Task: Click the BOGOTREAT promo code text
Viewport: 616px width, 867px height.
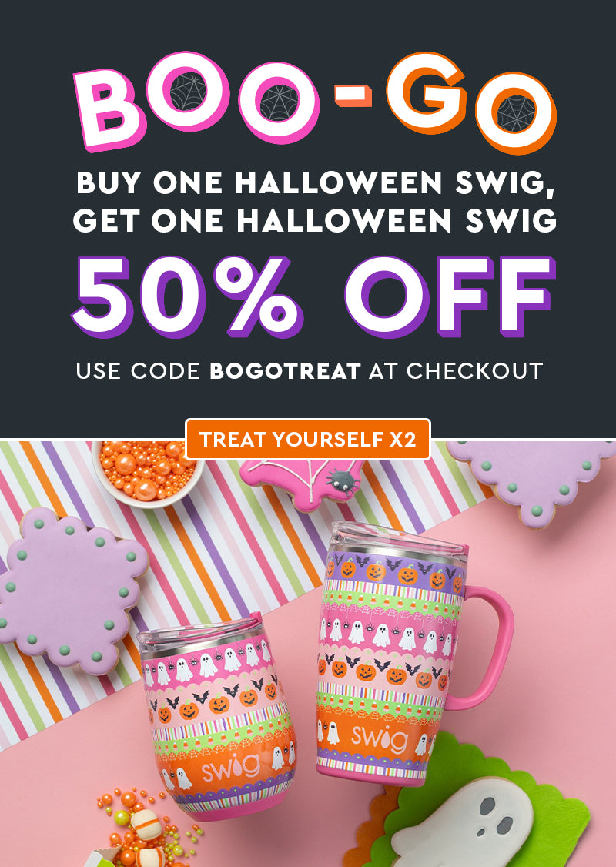Action: (x=286, y=371)
